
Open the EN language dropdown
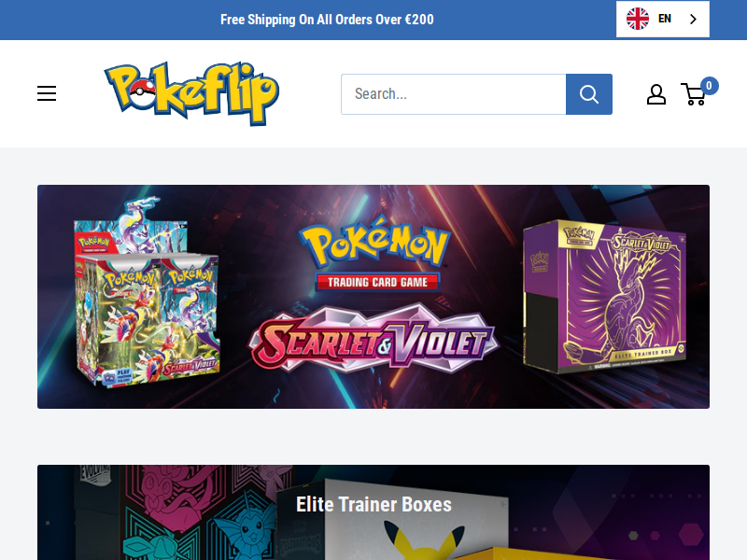point(663,19)
